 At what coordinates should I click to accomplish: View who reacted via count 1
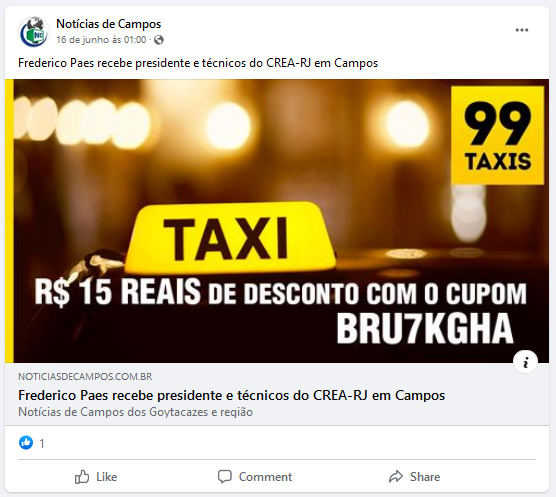[x=42, y=443]
